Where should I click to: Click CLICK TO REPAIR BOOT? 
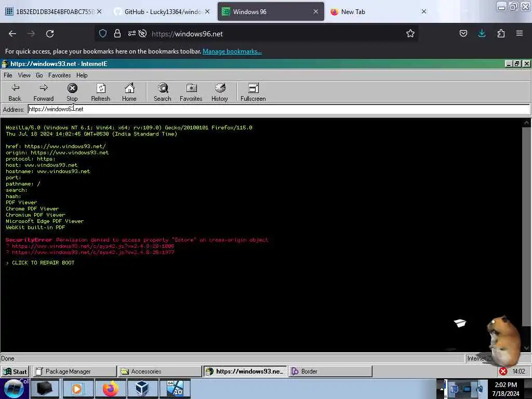(43, 262)
